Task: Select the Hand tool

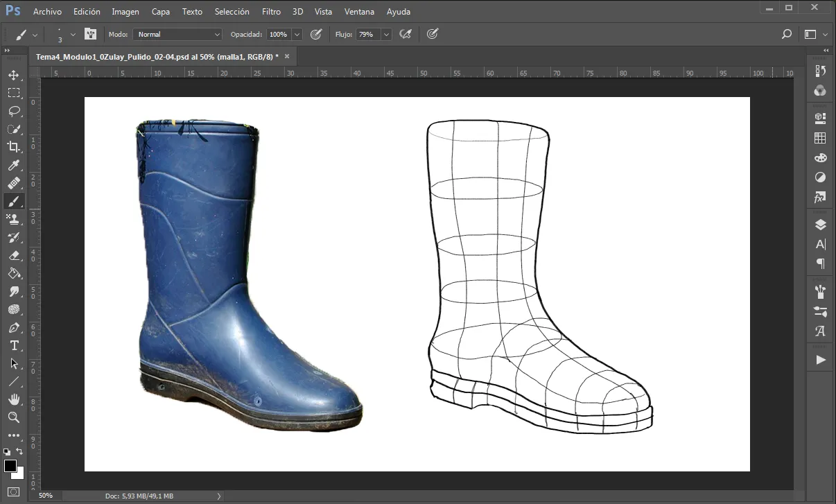Action: (x=14, y=399)
